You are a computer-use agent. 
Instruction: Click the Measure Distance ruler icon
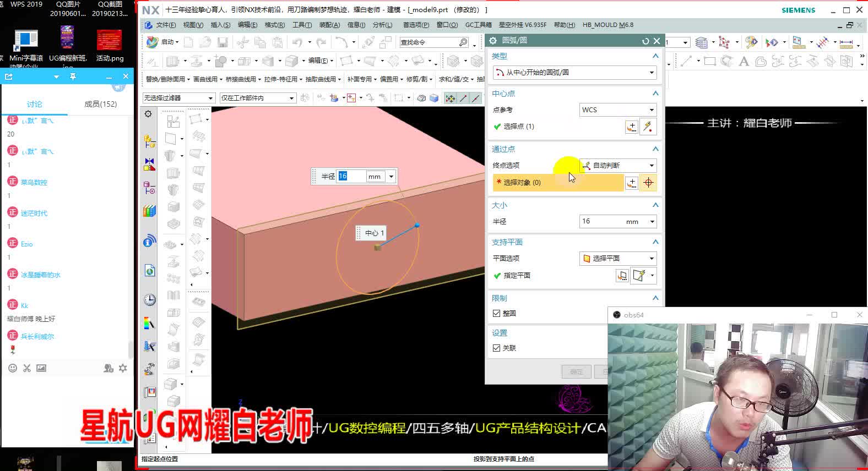(x=847, y=42)
